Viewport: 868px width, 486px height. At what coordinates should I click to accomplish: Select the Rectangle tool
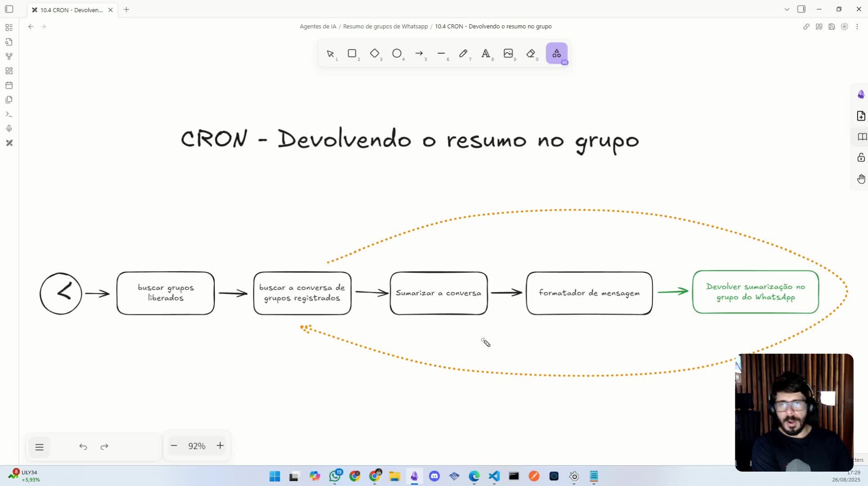(x=353, y=54)
